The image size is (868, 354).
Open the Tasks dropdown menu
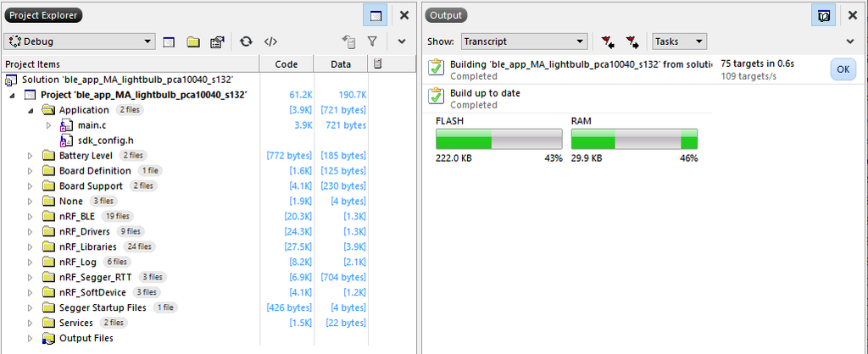coord(680,41)
